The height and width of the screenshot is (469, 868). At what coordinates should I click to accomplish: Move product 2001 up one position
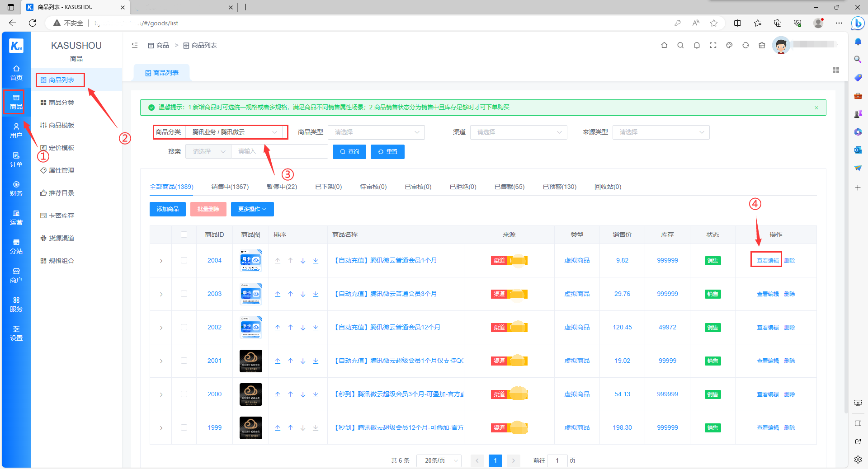pos(290,361)
